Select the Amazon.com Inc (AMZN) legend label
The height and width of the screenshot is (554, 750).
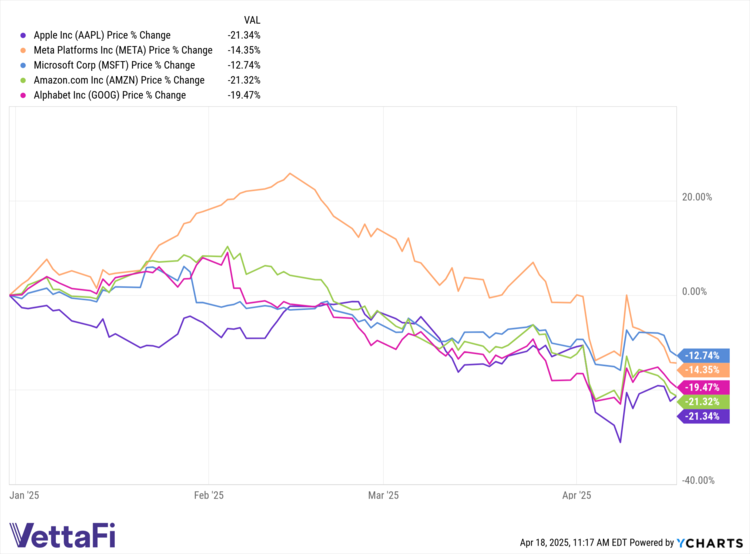(122, 79)
